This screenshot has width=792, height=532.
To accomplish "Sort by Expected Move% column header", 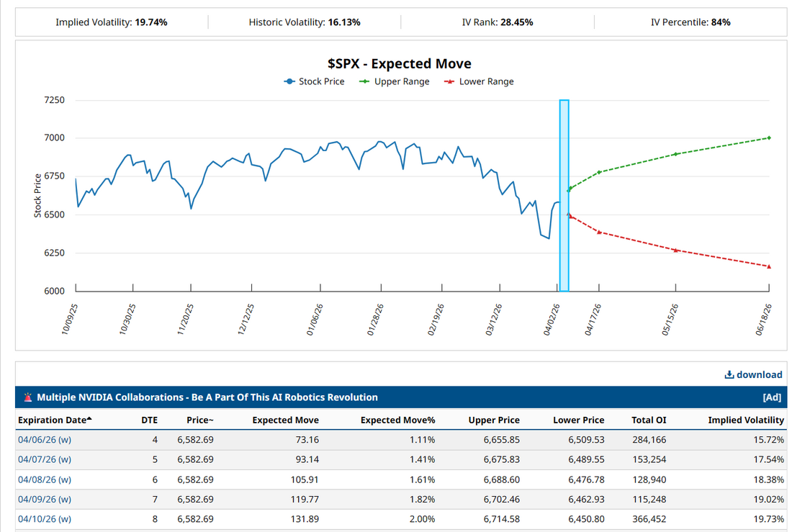I will [x=397, y=420].
